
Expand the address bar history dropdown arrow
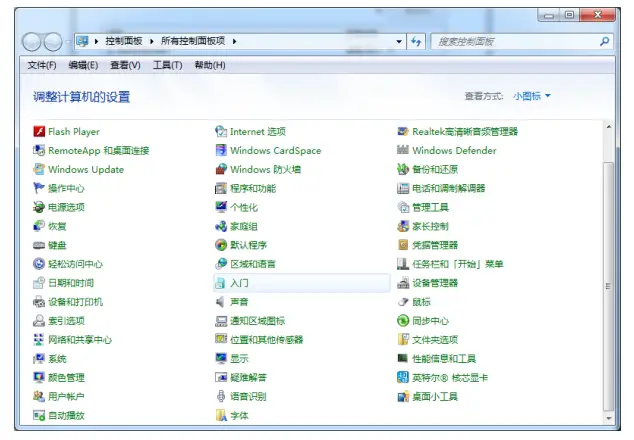[x=399, y=41]
